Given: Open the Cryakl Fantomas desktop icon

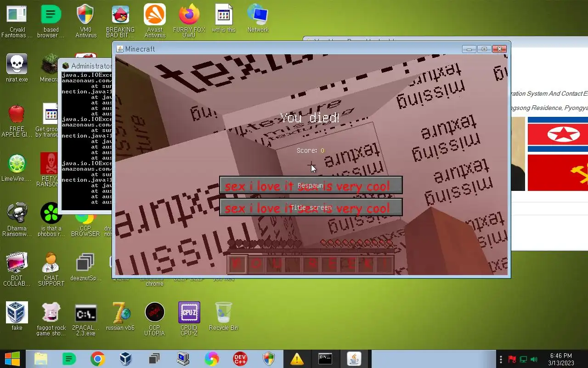Looking at the screenshot, I should click(17, 21).
